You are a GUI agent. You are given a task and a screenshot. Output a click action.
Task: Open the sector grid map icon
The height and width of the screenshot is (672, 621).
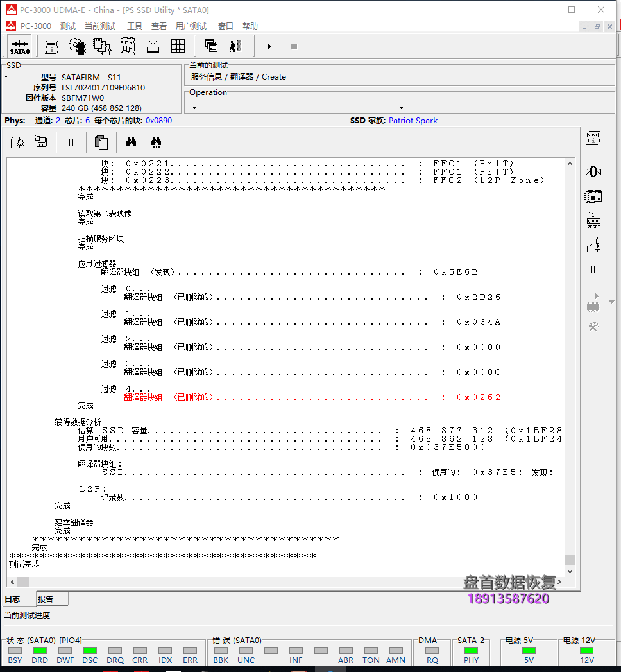178,46
